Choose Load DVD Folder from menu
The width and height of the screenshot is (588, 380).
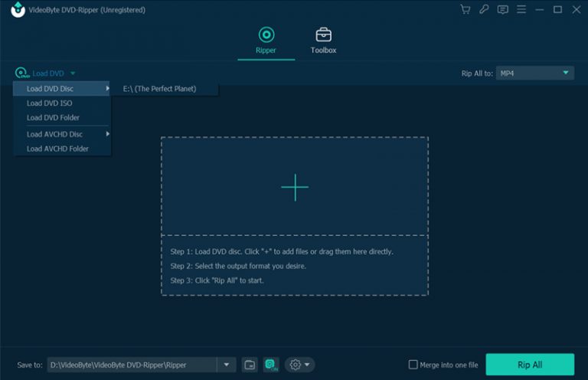coord(53,118)
